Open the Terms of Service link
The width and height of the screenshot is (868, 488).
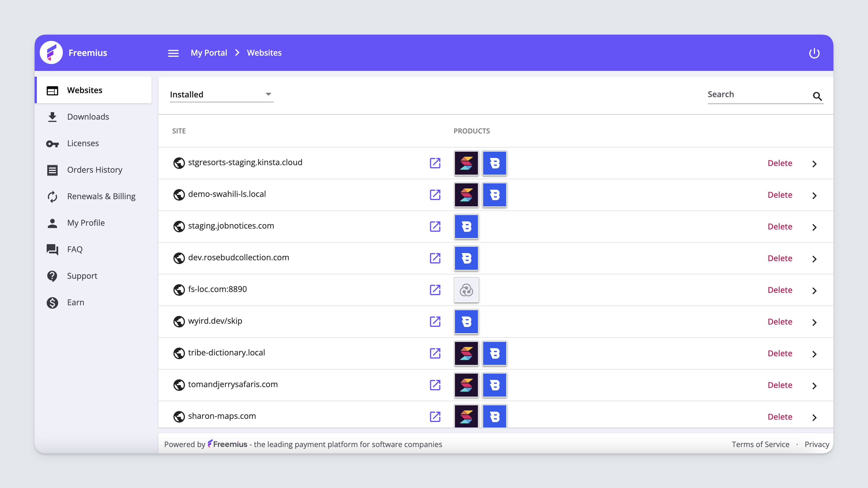tap(761, 444)
